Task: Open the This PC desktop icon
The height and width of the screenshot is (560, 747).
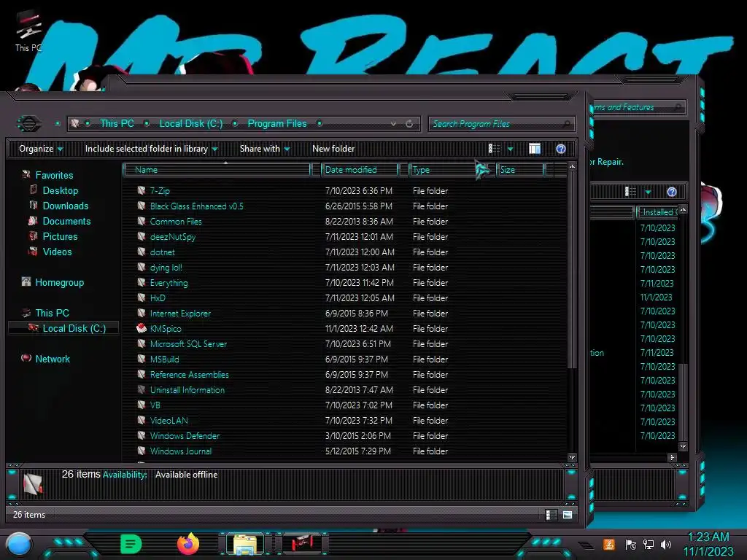Action: coord(28,31)
